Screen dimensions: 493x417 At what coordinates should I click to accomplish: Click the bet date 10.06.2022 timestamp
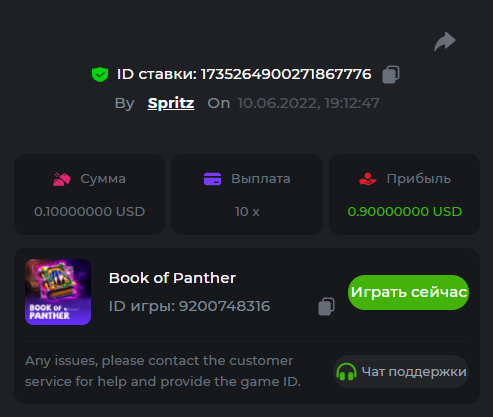pos(308,103)
